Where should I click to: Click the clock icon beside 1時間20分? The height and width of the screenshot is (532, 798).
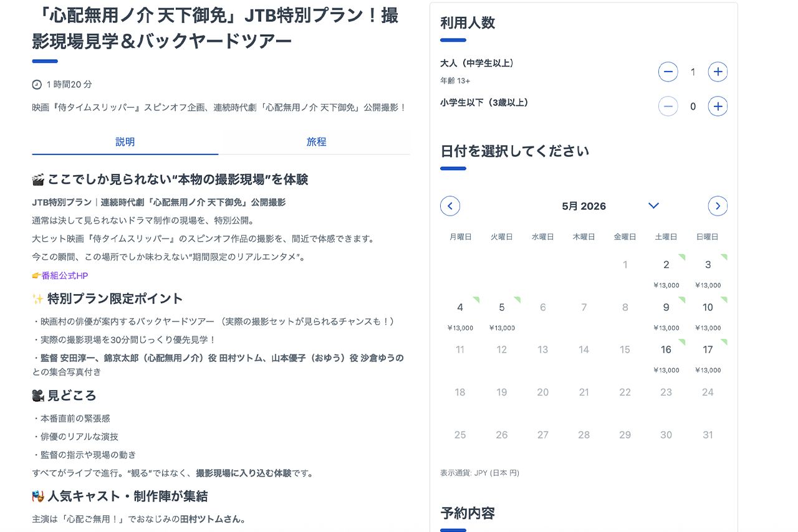pyautogui.click(x=37, y=84)
